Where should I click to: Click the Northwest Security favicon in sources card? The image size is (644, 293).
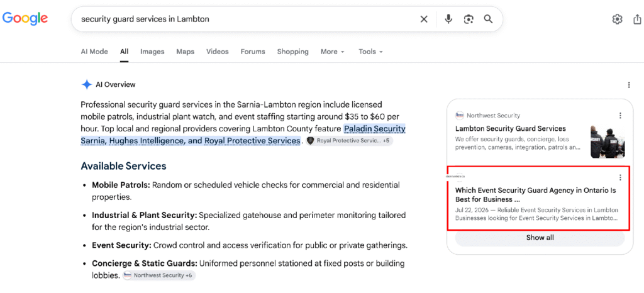click(x=459, y=115)
